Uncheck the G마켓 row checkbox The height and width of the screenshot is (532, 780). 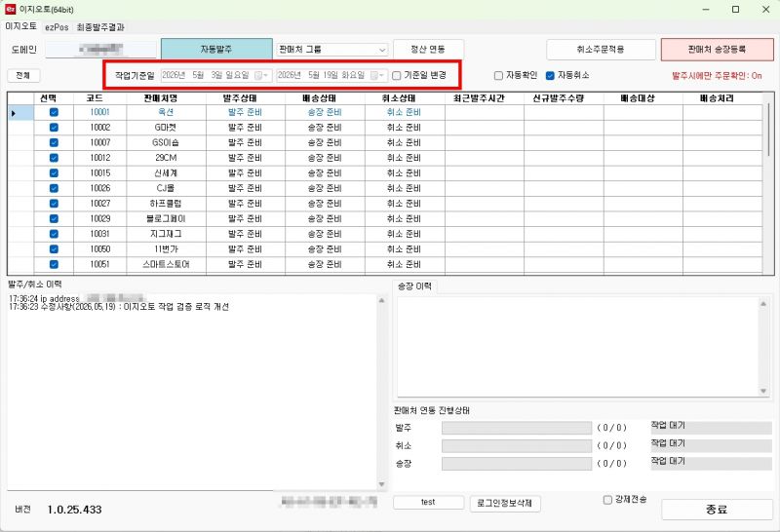point(54,128)
